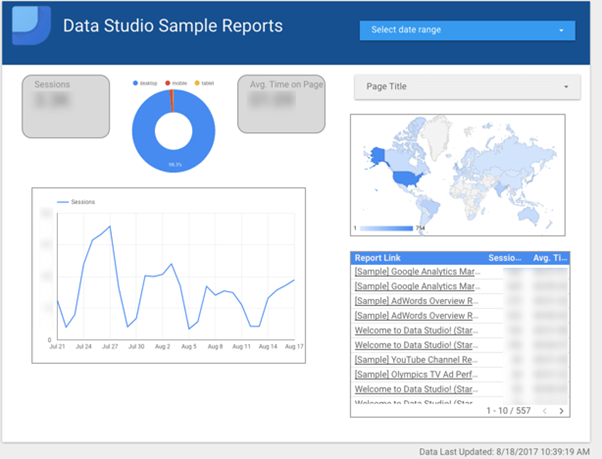Go to next page of report table

pyautogui.click(x=561, y=411)
